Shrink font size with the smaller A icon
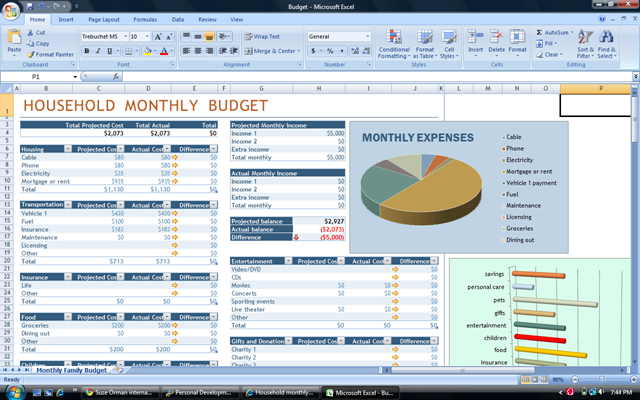Screen dimensions: 640x400 pyautogui.click(x=169, y=37)
